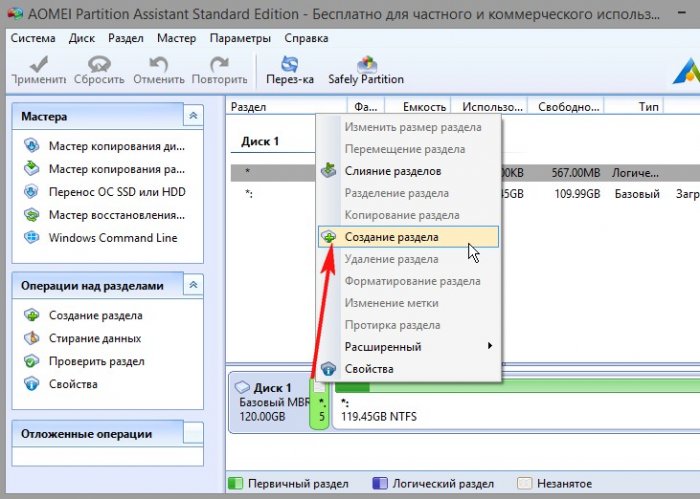Open the Система menu
Screen dimensions: 700x499
33,38
